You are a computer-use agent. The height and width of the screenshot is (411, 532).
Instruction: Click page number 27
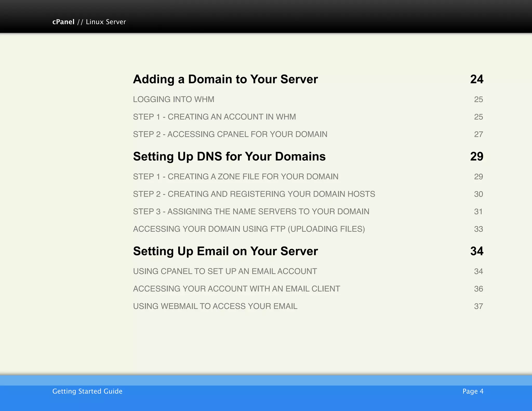tap(478, 134)
